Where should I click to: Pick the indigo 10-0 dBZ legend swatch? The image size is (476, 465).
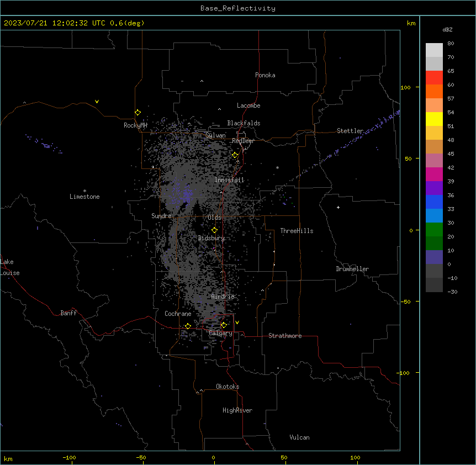434,257
